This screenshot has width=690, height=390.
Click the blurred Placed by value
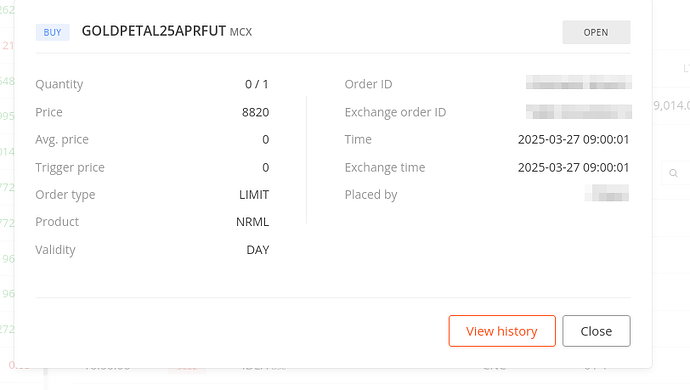pos(607,193)
